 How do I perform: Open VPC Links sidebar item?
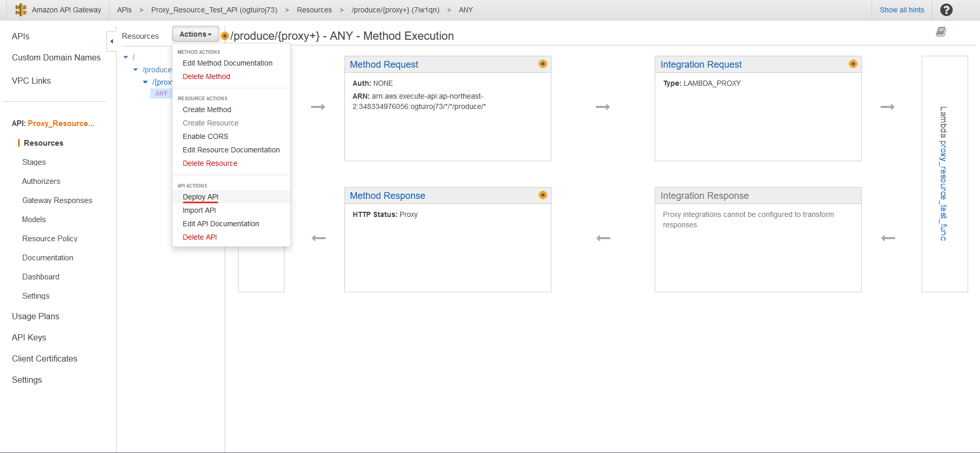[x=31, y=81]
